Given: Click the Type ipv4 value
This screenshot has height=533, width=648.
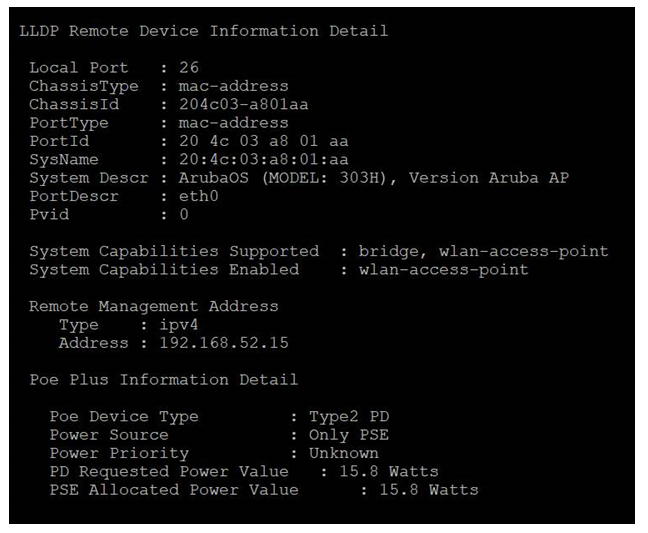Looking at the screenshot, I should point(179,325).
